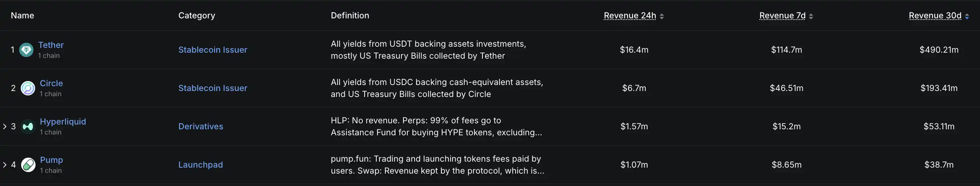The width and height of the screenshot is (980, 186).
Task: Sort by Revenue 30d column header
Action: coord(935,16)
